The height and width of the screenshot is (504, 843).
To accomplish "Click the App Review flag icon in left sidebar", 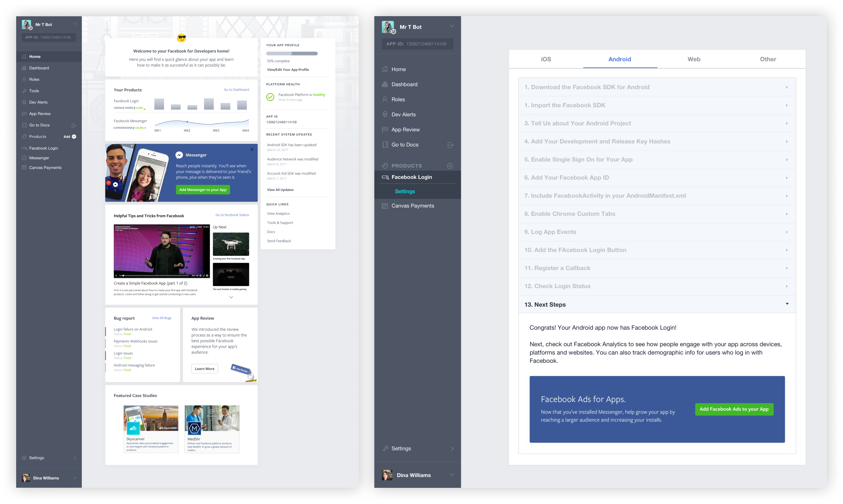I will pos(24,114).
